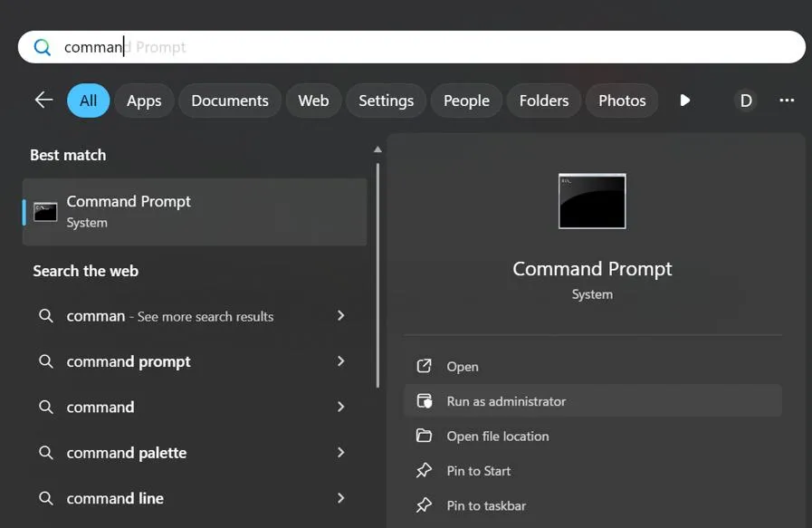
Task: Click the Command Prompt title in details pane
Action: click(x=592, y=269)
